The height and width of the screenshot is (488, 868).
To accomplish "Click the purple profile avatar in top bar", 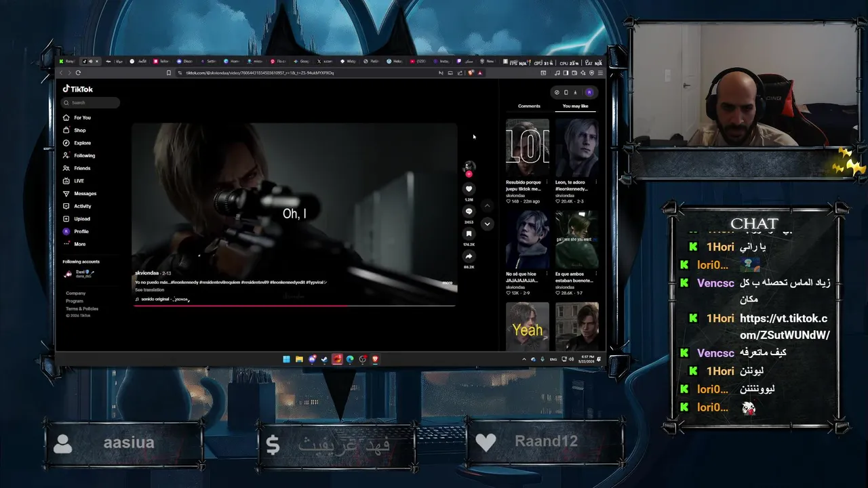I will (589, 92).
